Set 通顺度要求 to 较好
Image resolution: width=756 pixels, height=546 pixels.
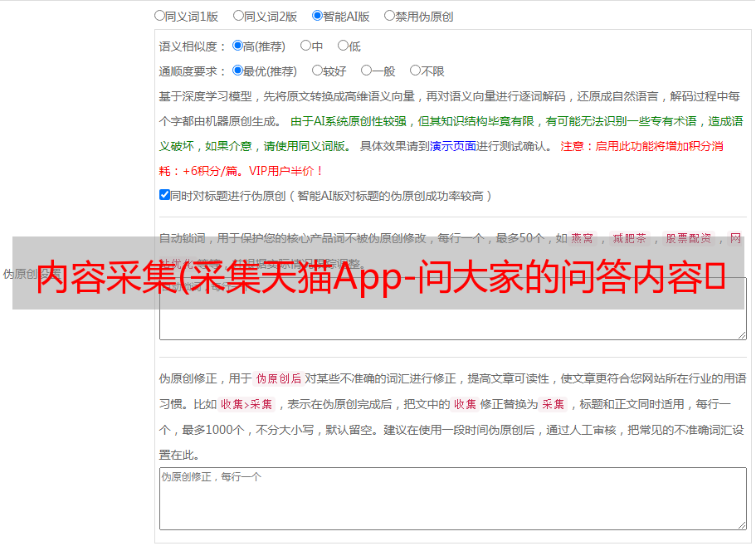[317, 71]
